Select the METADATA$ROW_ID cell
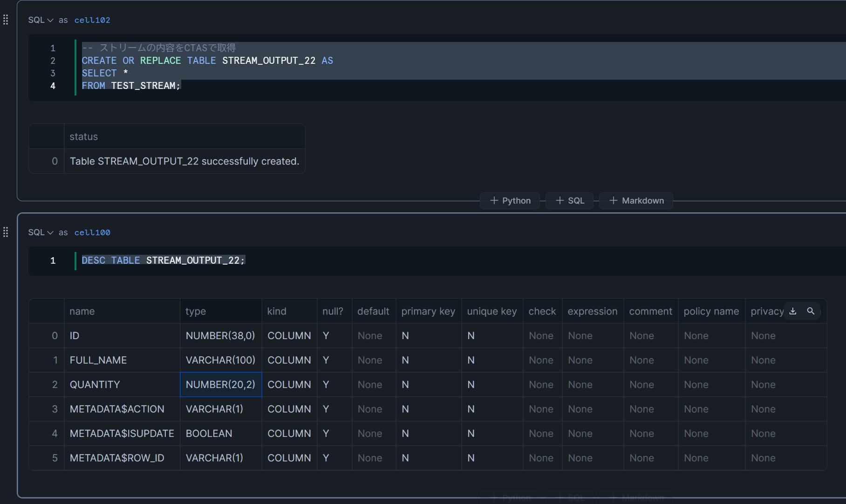The width and height of the screenshot is (846, 504). [122, 458]
